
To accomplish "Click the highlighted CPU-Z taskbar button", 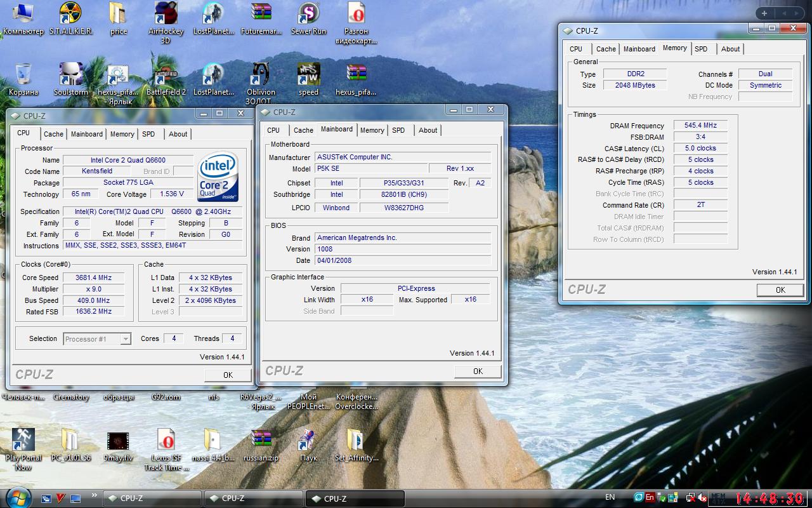I will (355, 498).
